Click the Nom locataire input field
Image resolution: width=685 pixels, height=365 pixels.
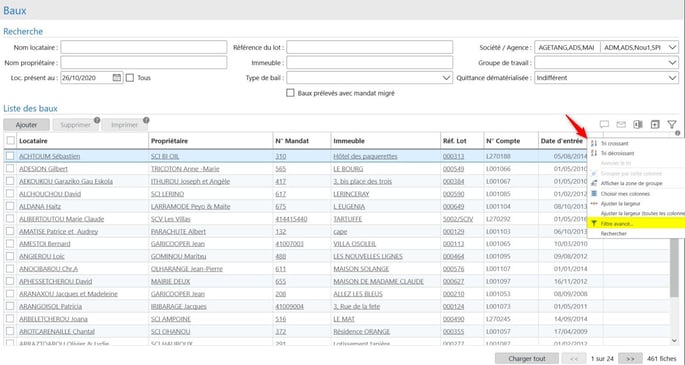[144, 47]
